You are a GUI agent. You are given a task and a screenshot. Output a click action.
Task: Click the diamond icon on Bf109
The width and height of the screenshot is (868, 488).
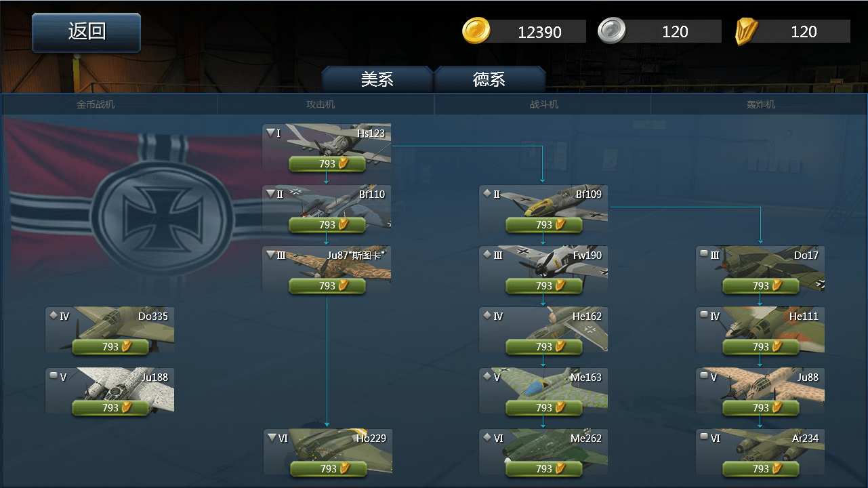point(487,193)
